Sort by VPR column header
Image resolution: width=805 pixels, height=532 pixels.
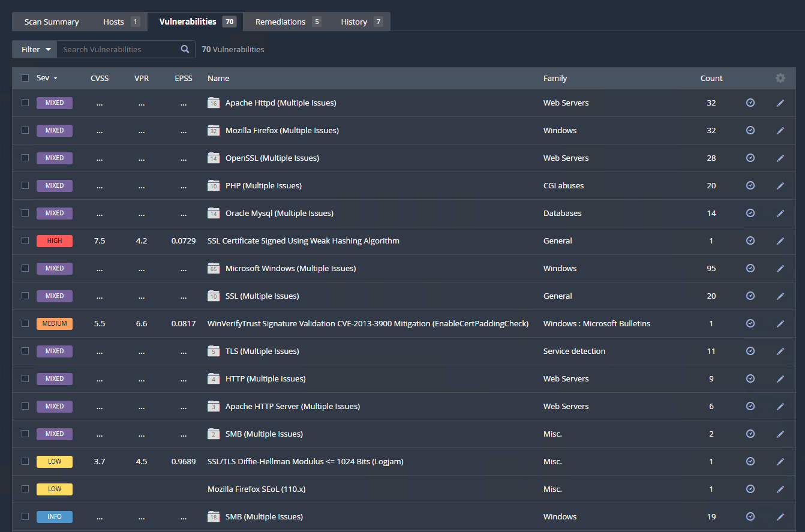[x=141, y=78]
